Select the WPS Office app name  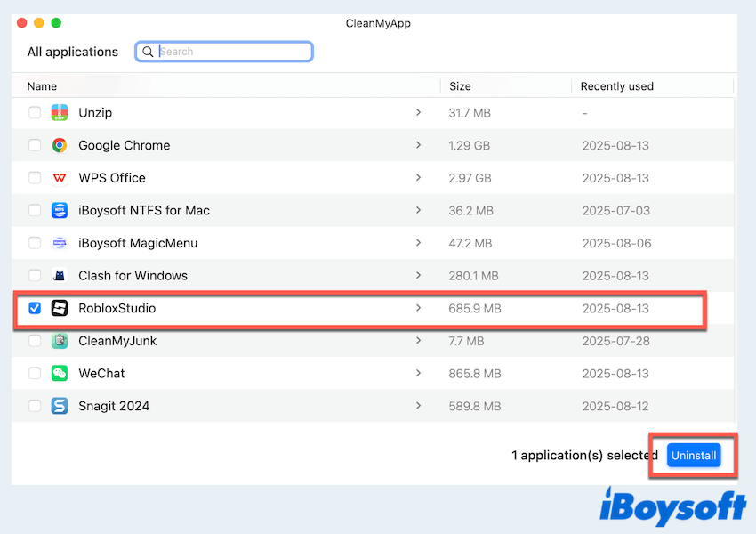112,178
